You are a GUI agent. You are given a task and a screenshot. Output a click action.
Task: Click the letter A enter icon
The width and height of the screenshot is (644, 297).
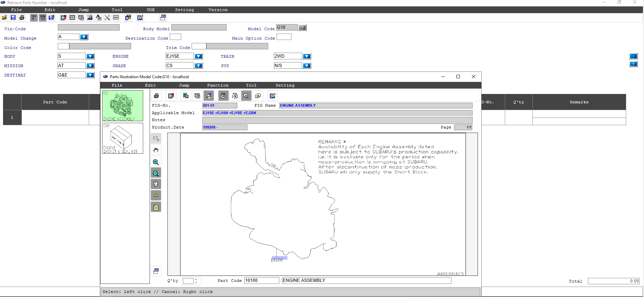coord(98,17)
